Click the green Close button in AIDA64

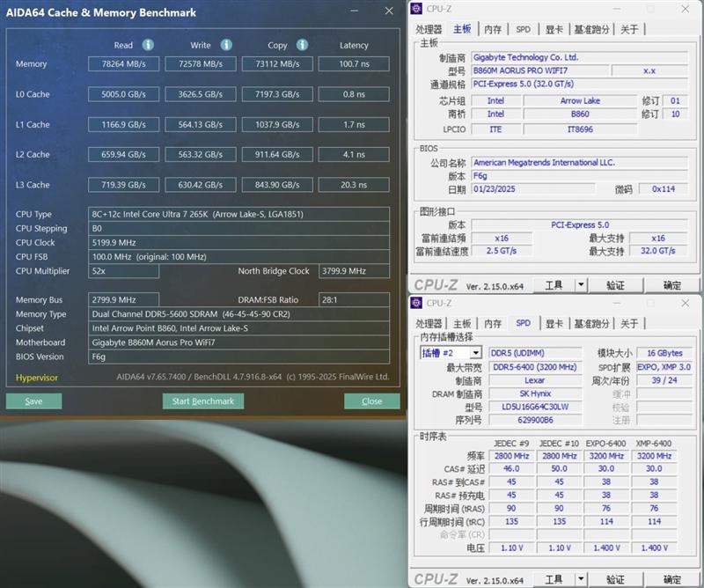[x=371, y=401]
